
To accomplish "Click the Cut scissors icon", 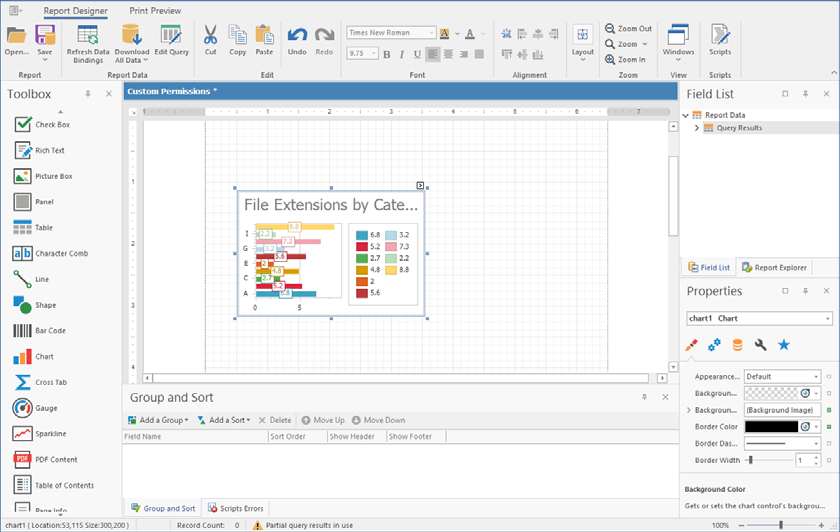I will click(x=210, y=38).
